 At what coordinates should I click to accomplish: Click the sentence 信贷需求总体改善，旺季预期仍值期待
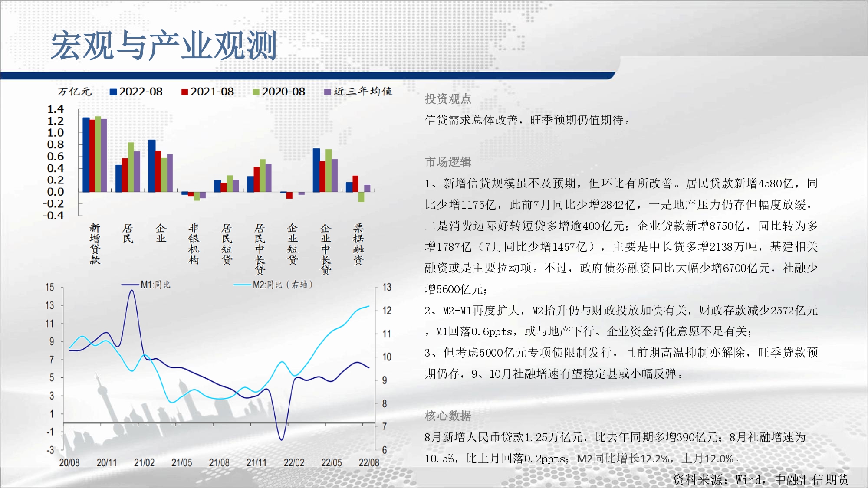coord(527,120)
